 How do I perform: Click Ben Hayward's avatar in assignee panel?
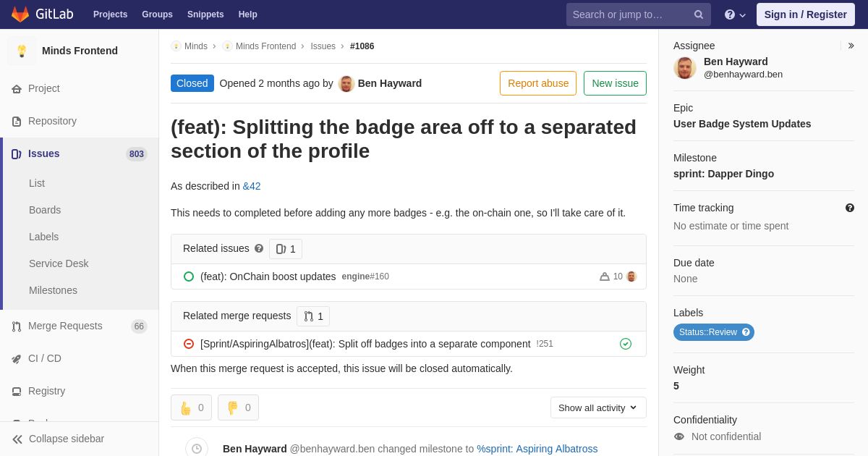[685, 67]
